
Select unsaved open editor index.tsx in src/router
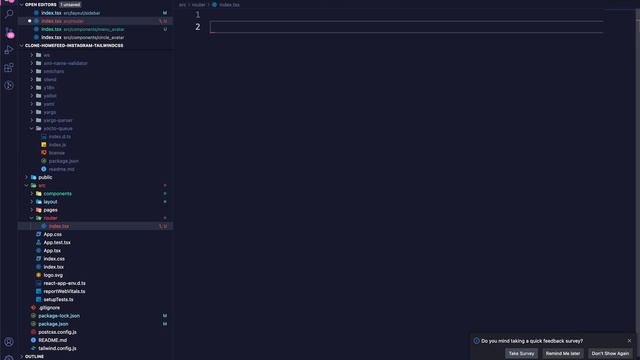pos(95,21)
